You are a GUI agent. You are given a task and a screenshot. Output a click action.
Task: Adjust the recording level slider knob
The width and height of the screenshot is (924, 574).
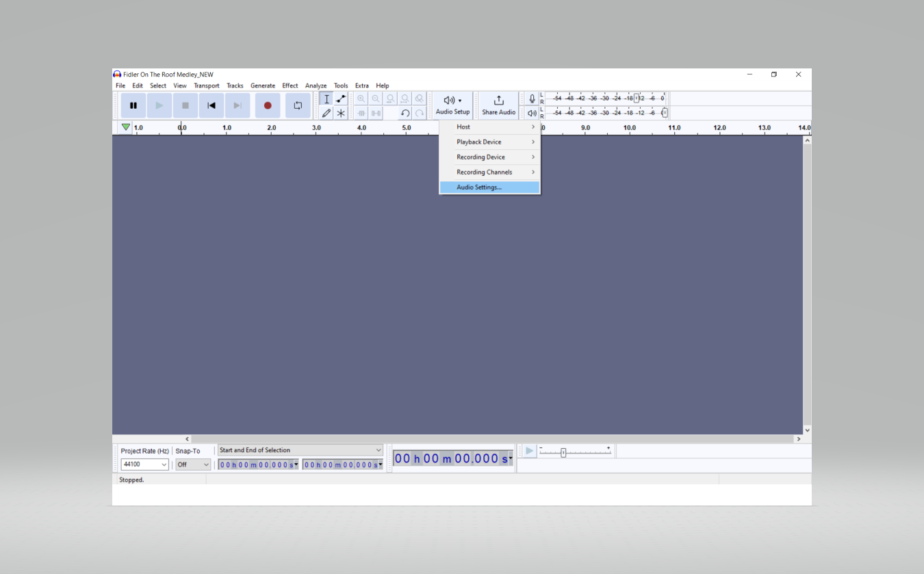point(637,99)
